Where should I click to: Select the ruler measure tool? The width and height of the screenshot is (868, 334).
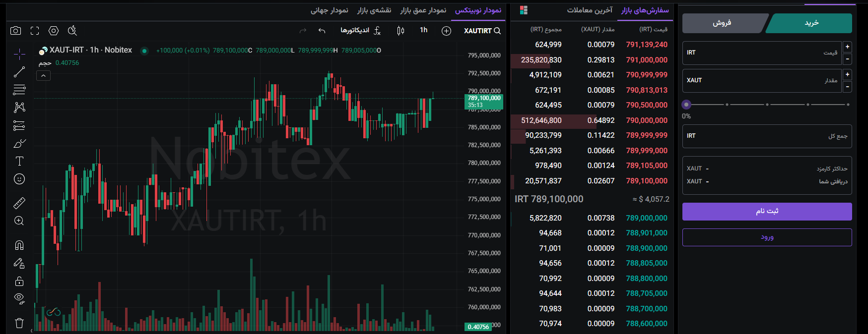click(x=19, y=203)
